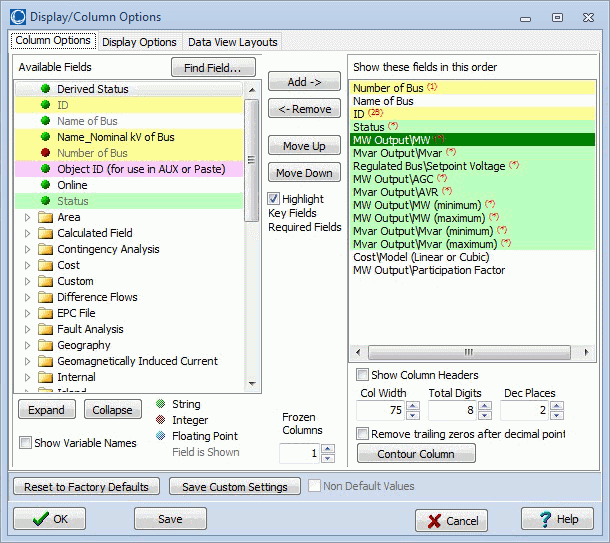
Task: Switch to the Display Options tab
Action: [x=139, y=42]
